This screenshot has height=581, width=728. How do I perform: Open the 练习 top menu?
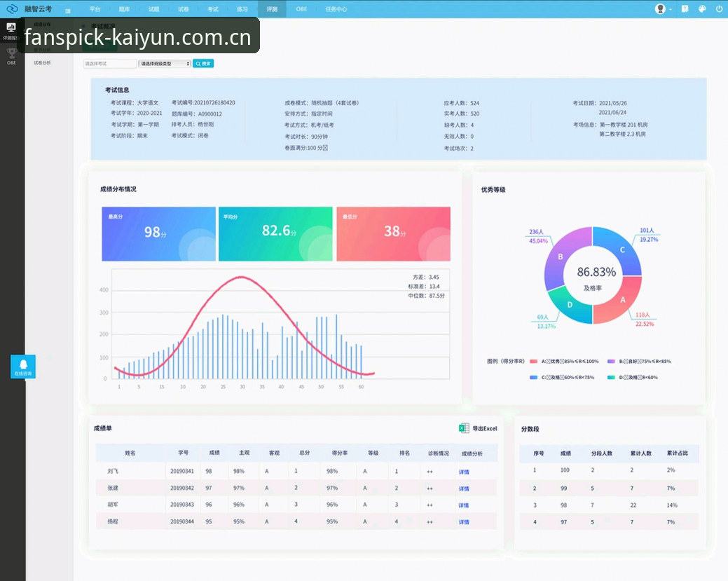click(242, 9)
